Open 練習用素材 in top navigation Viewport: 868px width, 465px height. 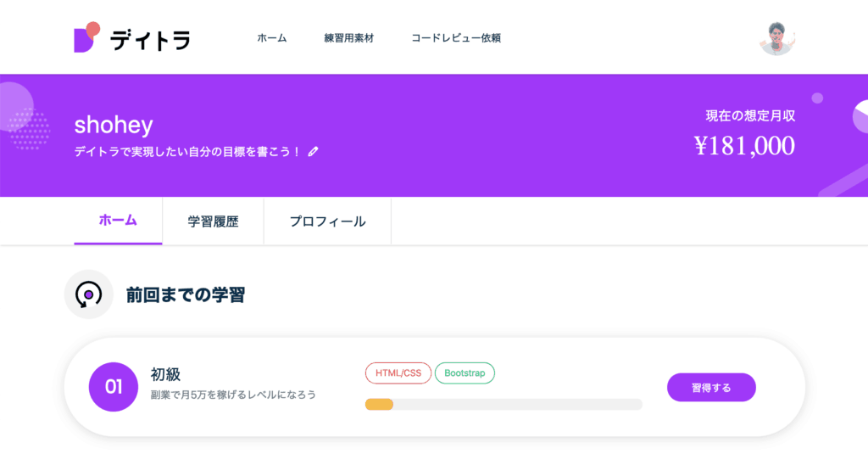pos(348,38)
